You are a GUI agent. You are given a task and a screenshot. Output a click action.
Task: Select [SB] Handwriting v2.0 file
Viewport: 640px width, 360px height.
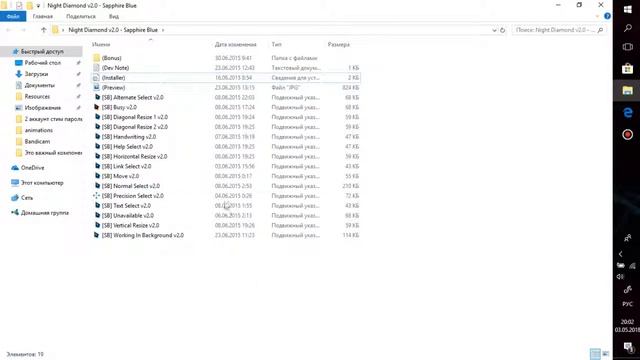click(x=129, y=137)
